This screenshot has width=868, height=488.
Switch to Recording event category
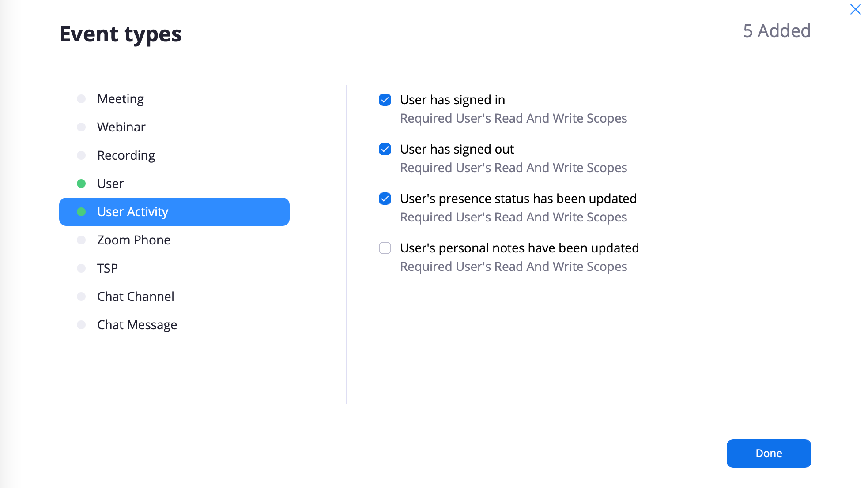(126, 155)
